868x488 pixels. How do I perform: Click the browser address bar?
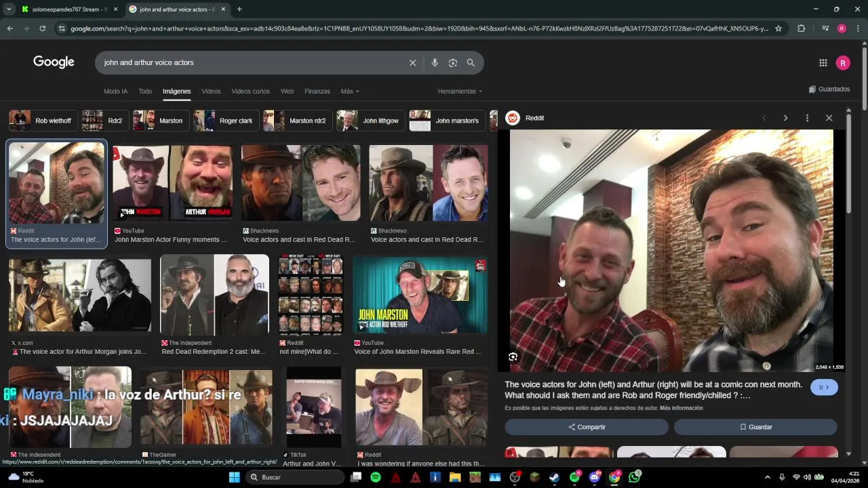[419, 28]
